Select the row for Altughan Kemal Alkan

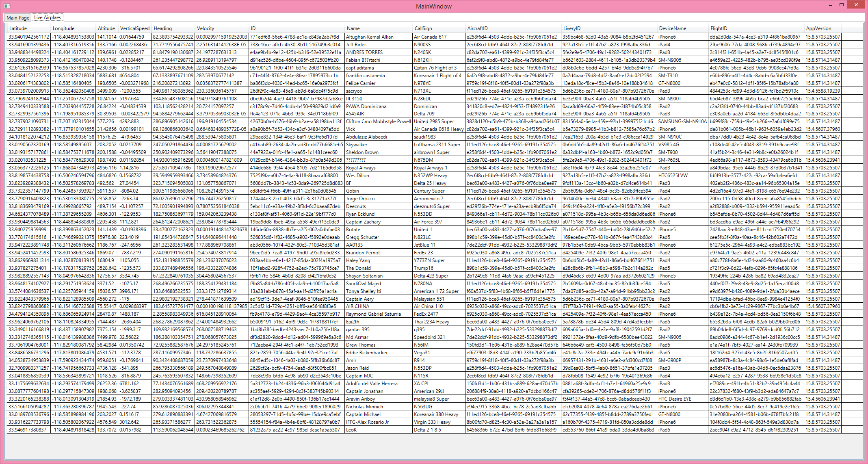coord(370,37)
